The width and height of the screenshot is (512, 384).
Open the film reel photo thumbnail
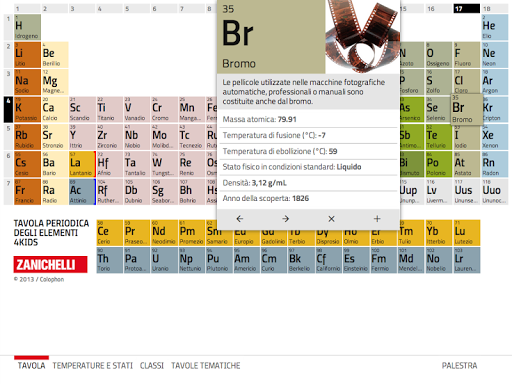point(362,36)
